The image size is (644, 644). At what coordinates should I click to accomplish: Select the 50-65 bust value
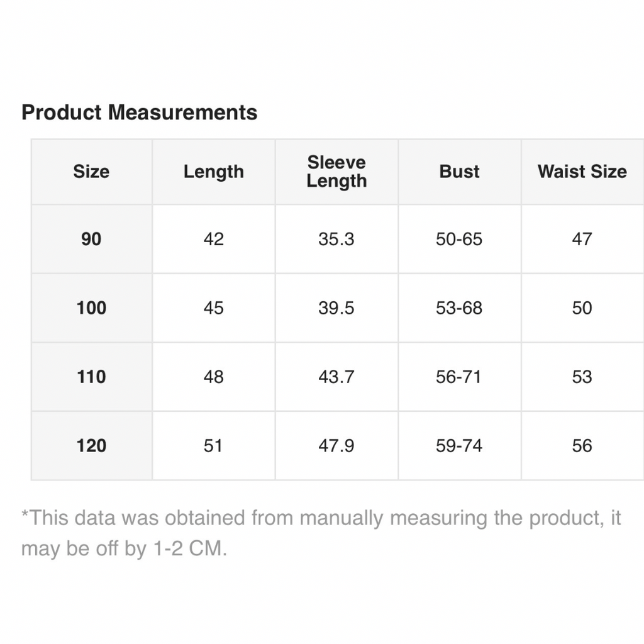point(459,239)
